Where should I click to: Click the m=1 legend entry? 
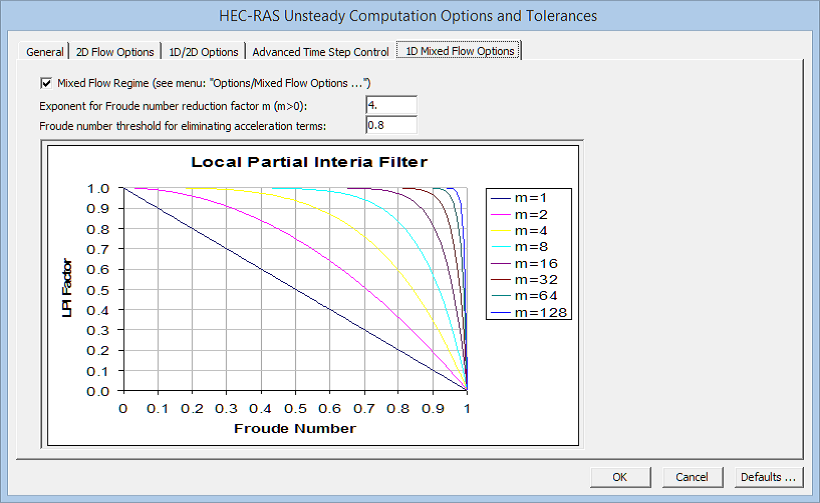click(519, 198)
